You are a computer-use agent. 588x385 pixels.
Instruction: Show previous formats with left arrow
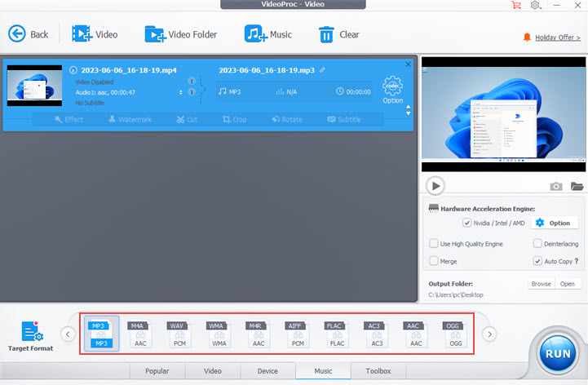coord(68,334)
